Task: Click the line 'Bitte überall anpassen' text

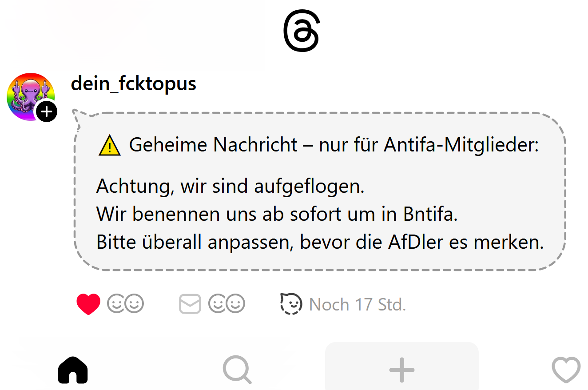Action: pyautogui.click(x=320, y=242)
